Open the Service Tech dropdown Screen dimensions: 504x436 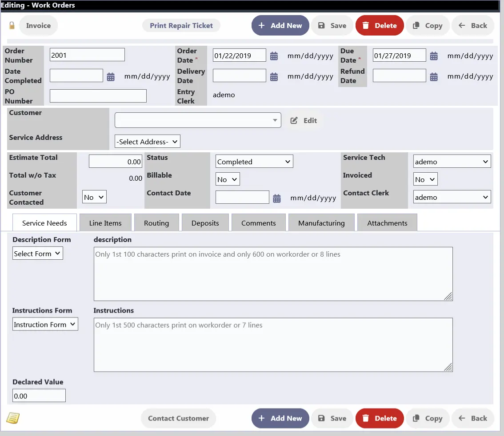coord(452,162)
